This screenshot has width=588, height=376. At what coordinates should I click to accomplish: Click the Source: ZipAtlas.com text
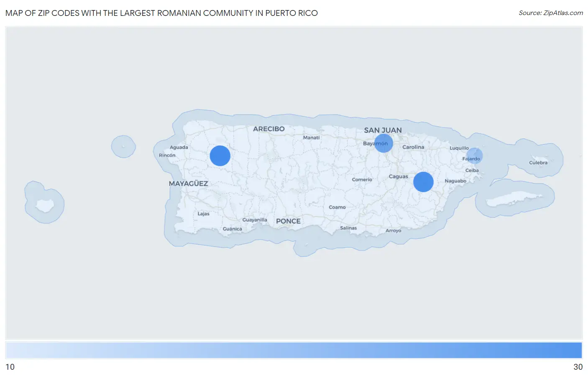pyautogui.click(x=551, y=13)
